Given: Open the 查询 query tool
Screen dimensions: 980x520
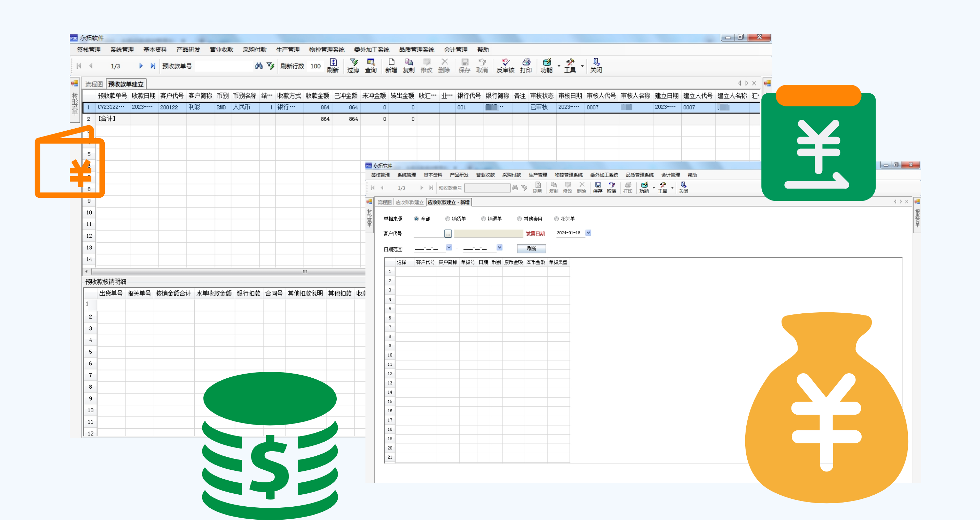Looking at the screenshot, I should pyautogui.click(x=371, y=65).
